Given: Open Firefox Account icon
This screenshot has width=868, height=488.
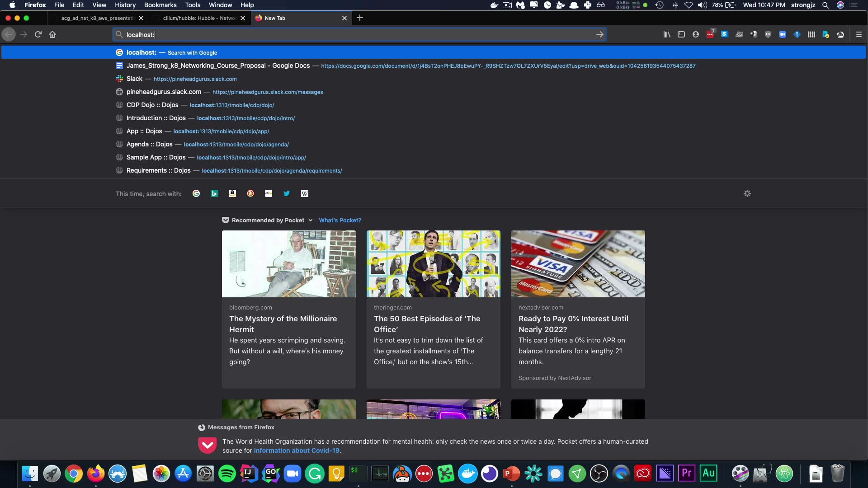Looking at the screenshot, I should (695, 34).
